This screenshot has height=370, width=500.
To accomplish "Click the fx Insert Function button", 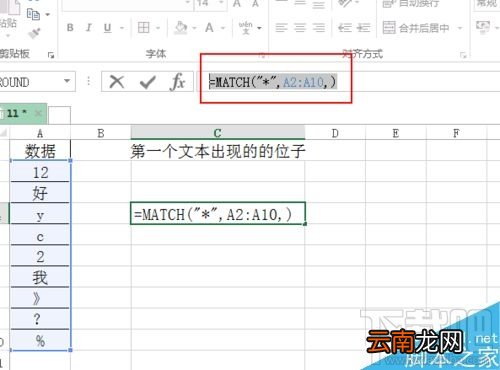I will (178, 82).
